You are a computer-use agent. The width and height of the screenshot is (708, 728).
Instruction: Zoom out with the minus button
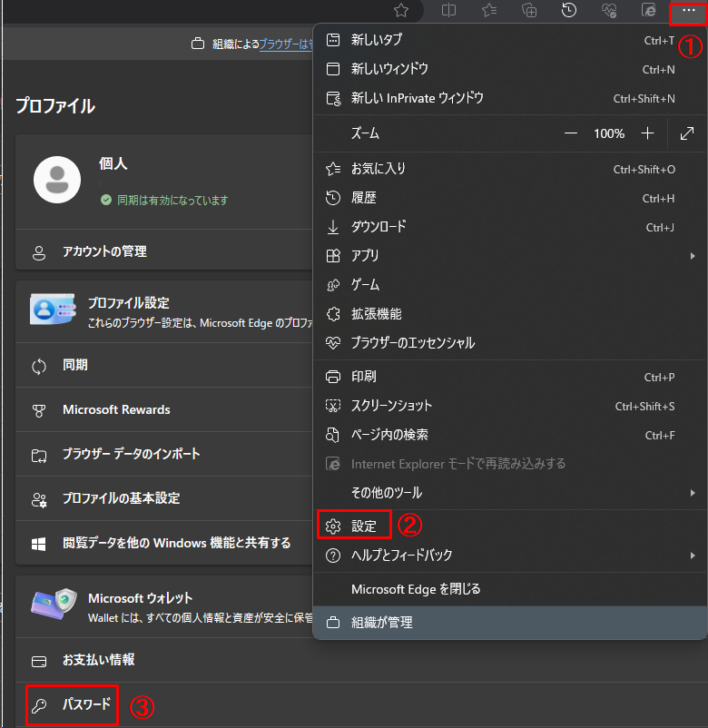click(x=571, y=133)
